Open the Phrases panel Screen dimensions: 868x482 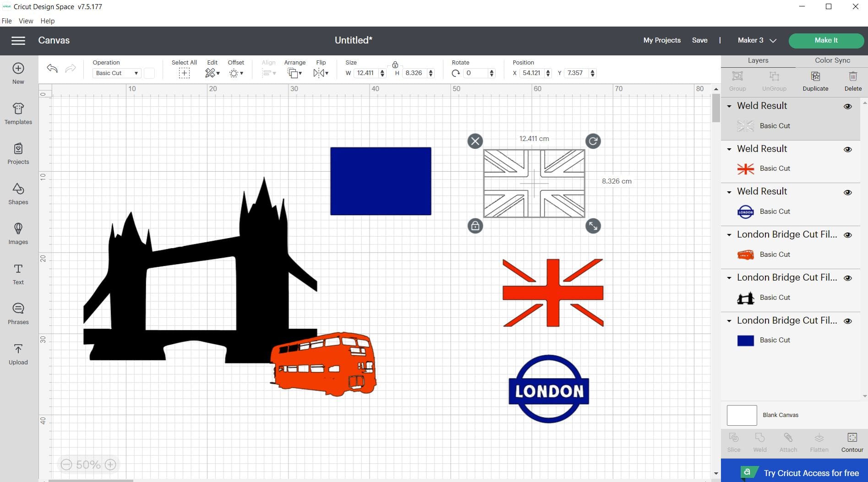pyautogui.click(x=18, y=314)
